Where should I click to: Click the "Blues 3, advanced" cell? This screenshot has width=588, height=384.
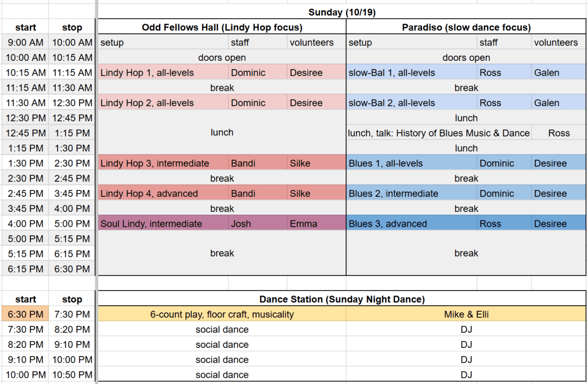tap(411, 224)
